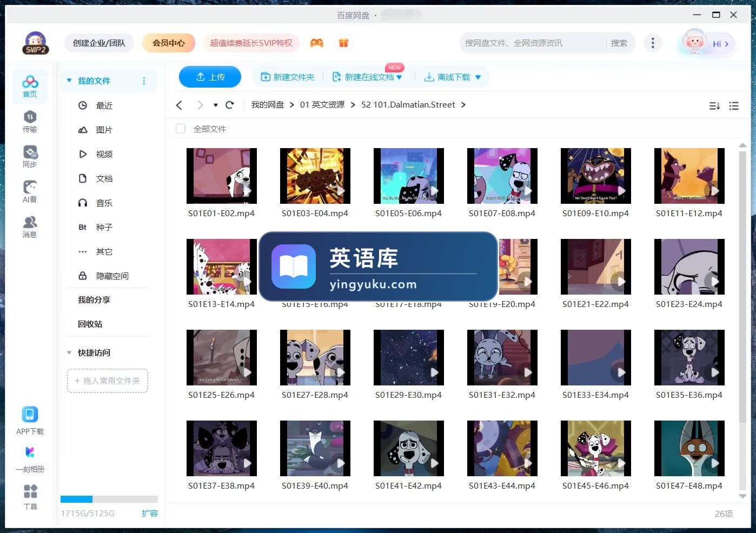756x533 pixels.
Task: Open 最近 recent files
Action: click(104, 105)
